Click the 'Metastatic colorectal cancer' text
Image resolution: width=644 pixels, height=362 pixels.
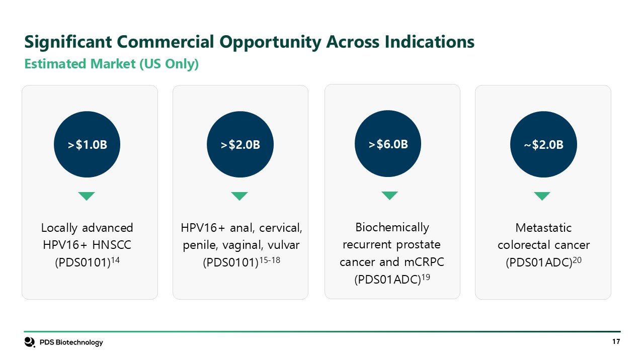click(543, 236)
